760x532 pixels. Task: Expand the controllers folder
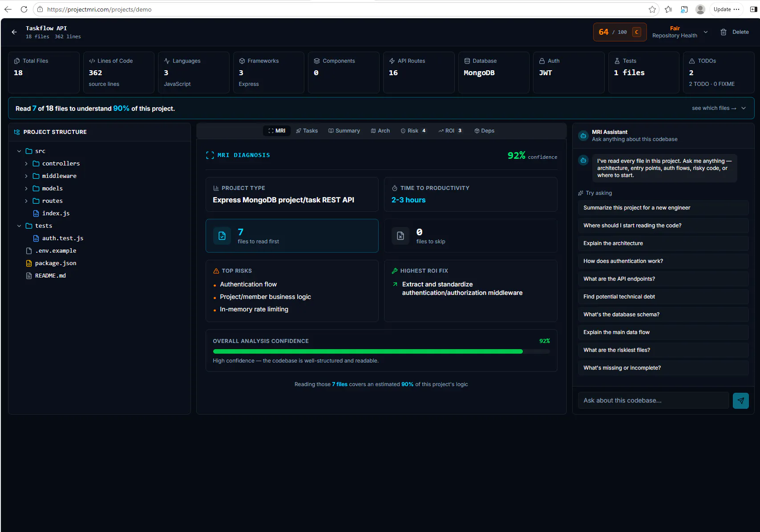click(26, 164)
